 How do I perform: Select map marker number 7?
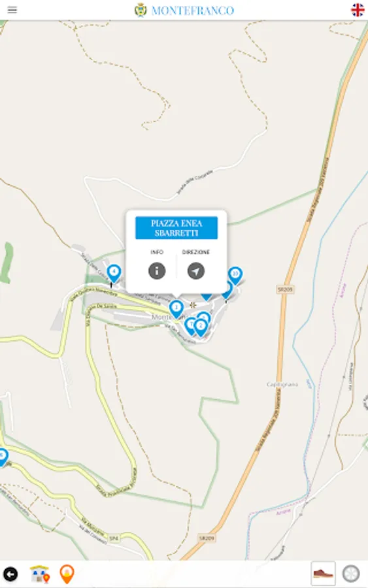tap(190, 325)
